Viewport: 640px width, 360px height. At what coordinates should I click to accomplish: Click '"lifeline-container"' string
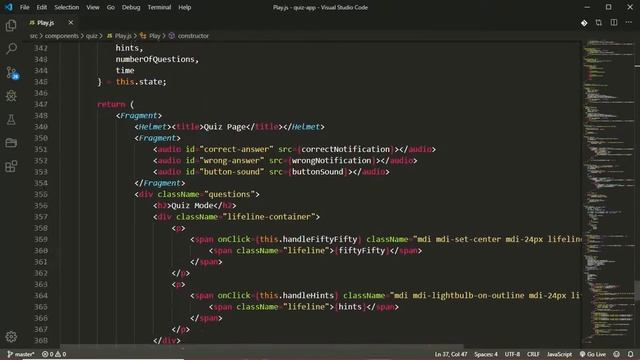pos(269,217)
